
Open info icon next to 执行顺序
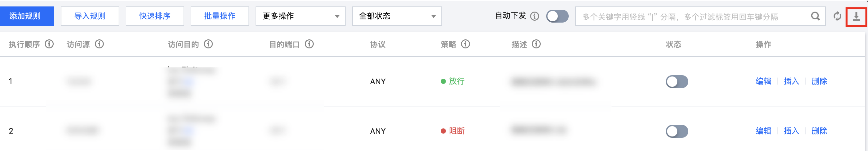[49, 44]
